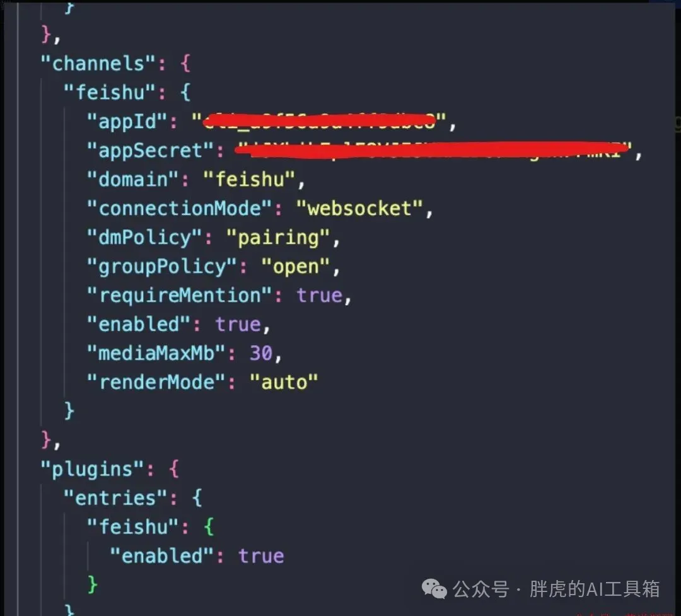Click the 胖虎的AI工具箱 watermark text

point(594,589)
